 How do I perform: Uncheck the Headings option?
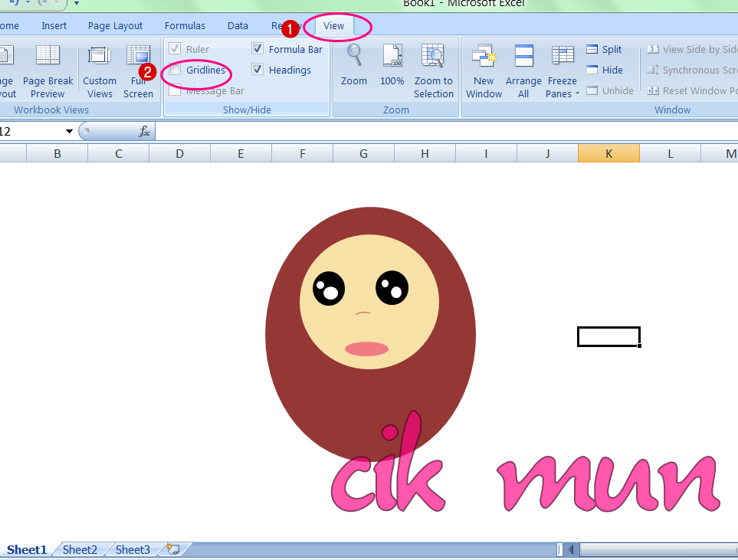257,70
